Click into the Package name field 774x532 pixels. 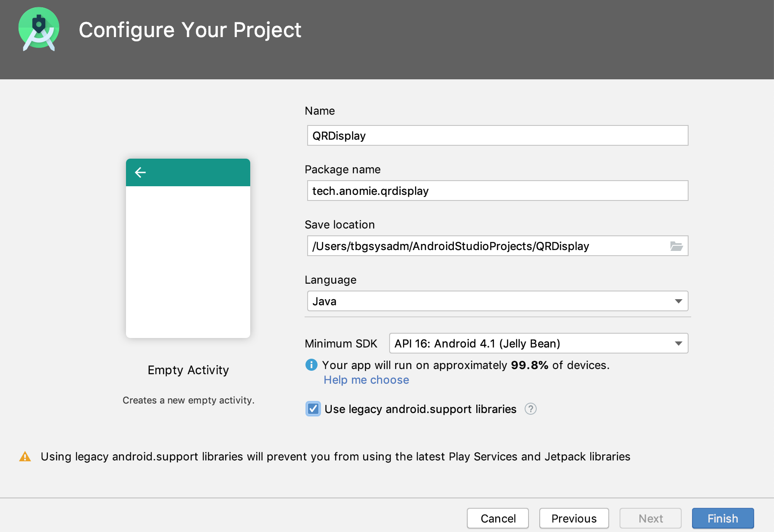(497, 191)
